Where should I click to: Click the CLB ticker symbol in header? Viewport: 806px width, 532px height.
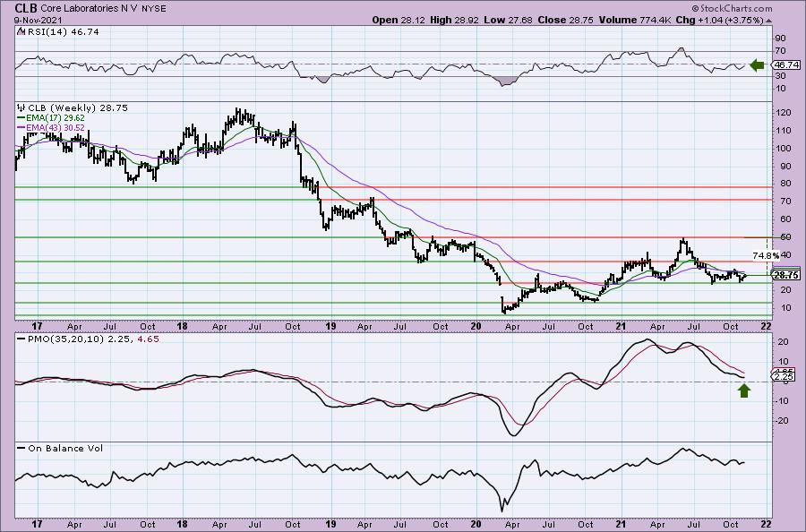click(x=26, y=8)
